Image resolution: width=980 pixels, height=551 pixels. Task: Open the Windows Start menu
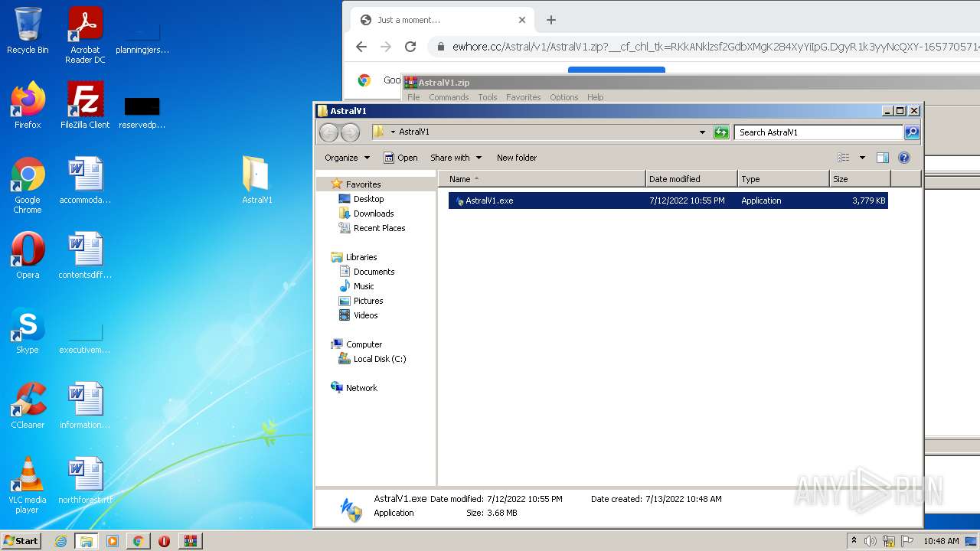[x=21, y=541]
